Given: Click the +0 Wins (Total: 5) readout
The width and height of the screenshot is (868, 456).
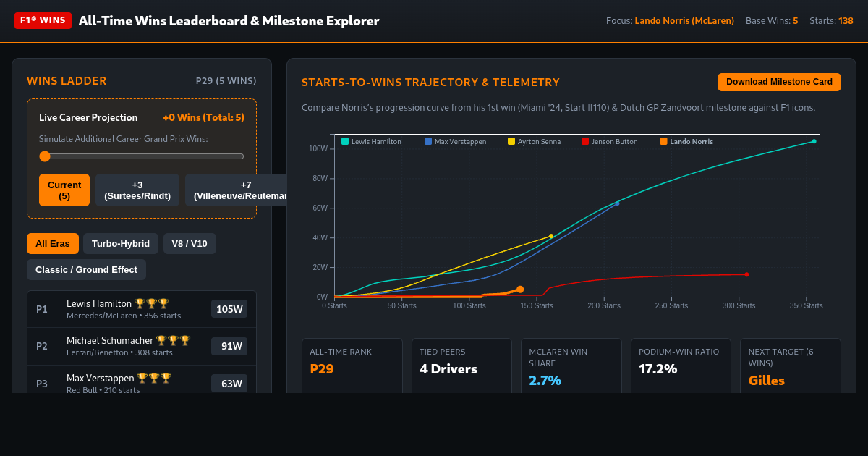Looking at the screenshot, I should click(x=203, y=117).
